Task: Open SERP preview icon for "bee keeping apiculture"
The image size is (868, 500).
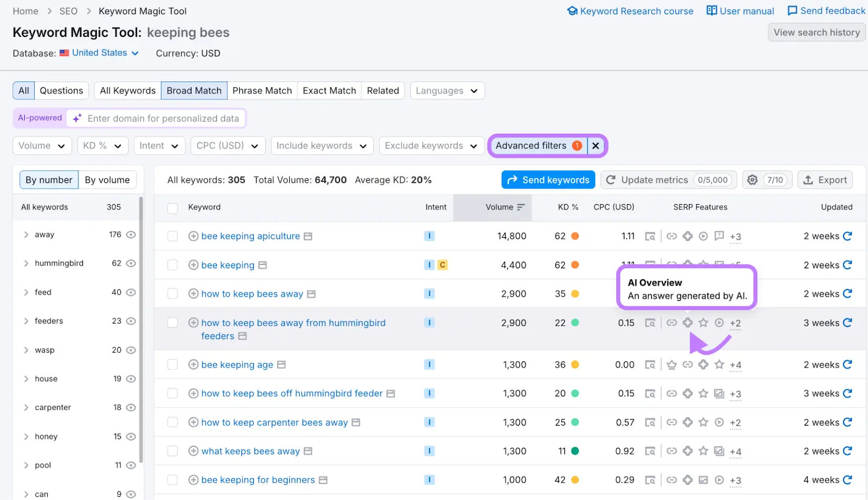Action: pyautogui.click(x=650, y=236)
